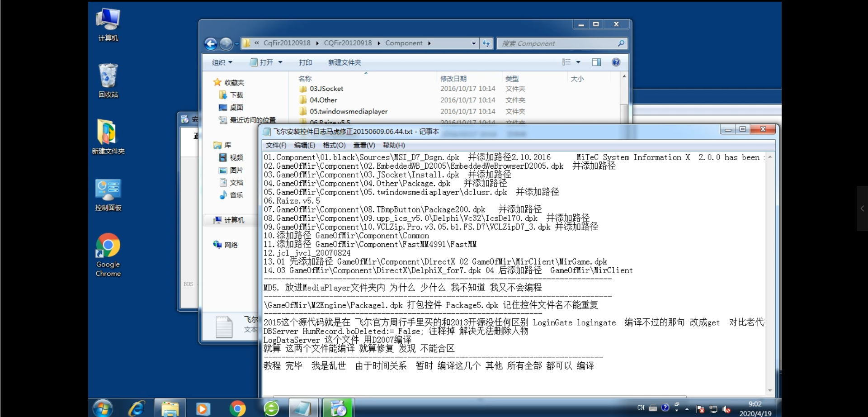Switch to Notepad taskbar button
The width and height of the screenshot is (868, 417).
point(303,408)
